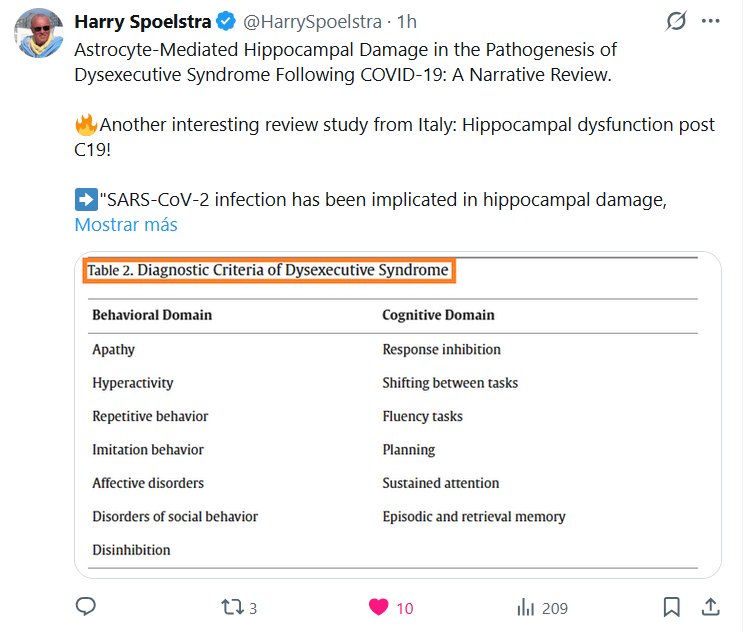Click the like count number 10
The width and height of the screenshot is (744, 632).
(404, 608)
